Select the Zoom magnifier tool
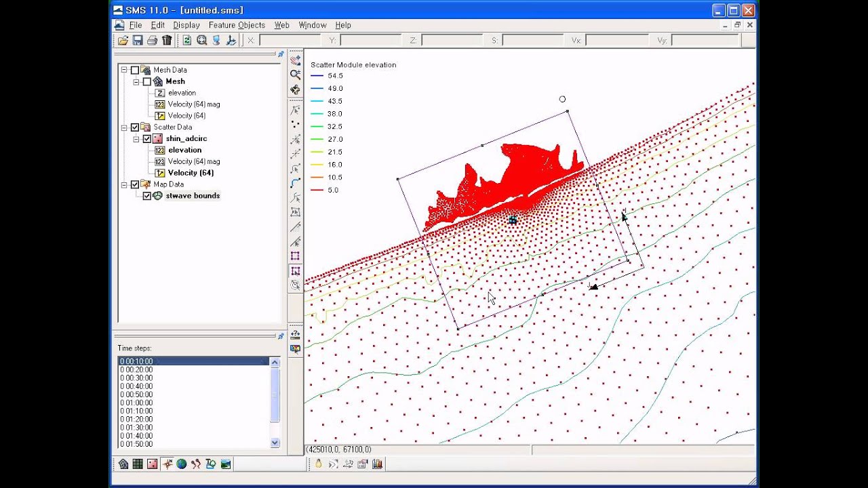Viewport: 868px width, 488px height. point(296,75)
